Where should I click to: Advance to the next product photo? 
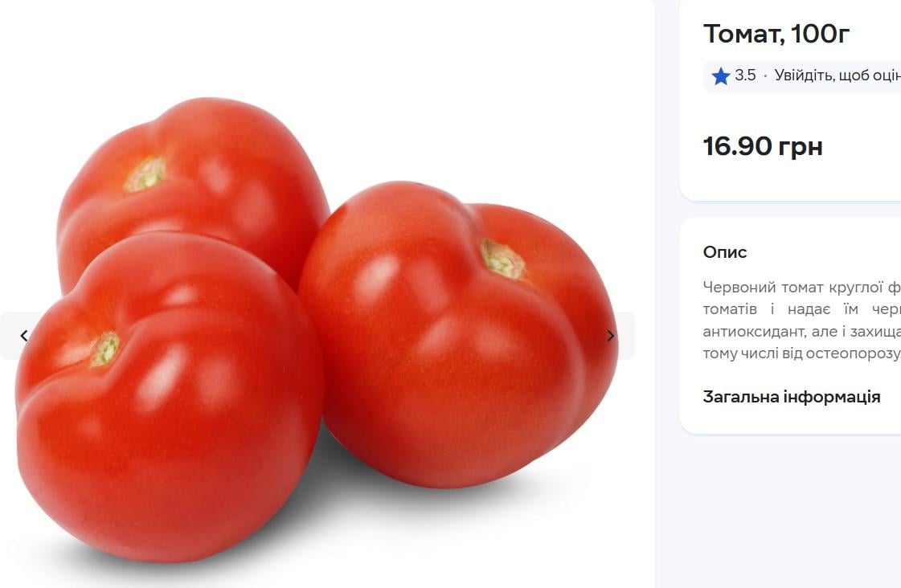click(611, 335)
